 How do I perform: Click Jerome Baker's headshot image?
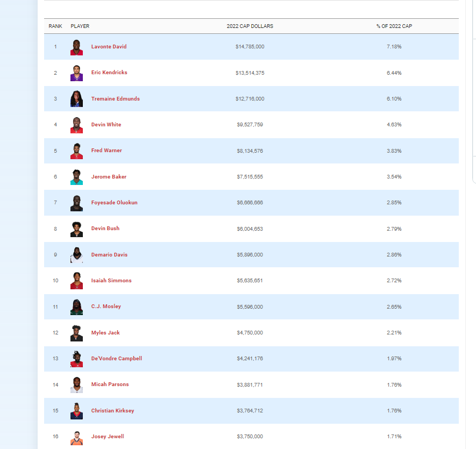76,177
